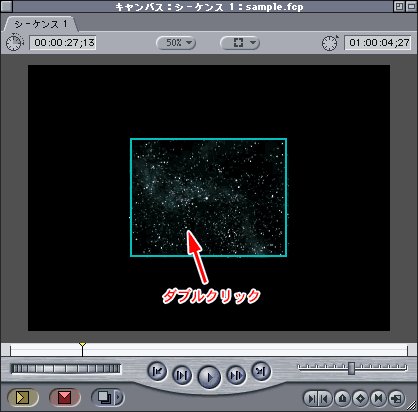Open the view mode popup menu
The height and width of the screenshot is (412, 418).
point(240,43)
